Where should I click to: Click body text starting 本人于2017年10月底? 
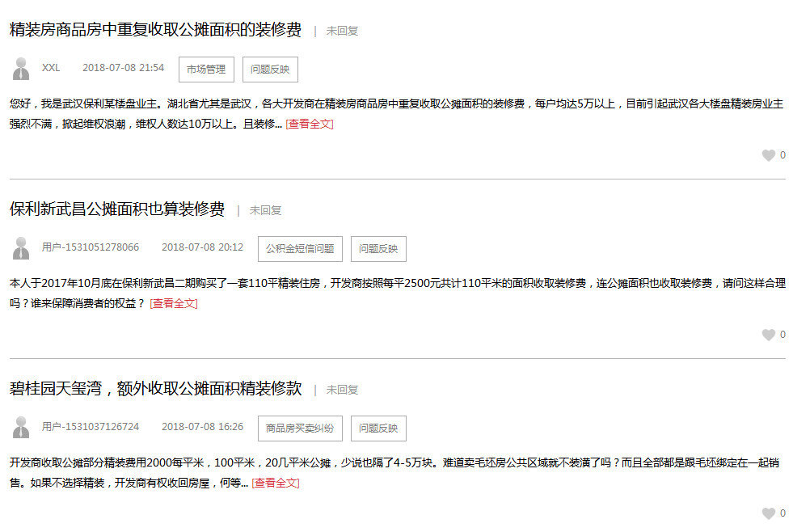coord(397,293)
